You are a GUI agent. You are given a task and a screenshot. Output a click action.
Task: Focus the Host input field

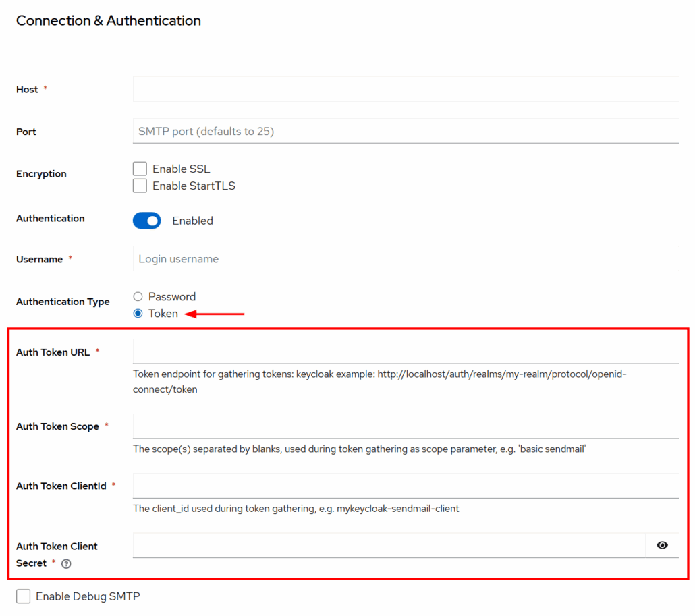(x=406, y=88)
